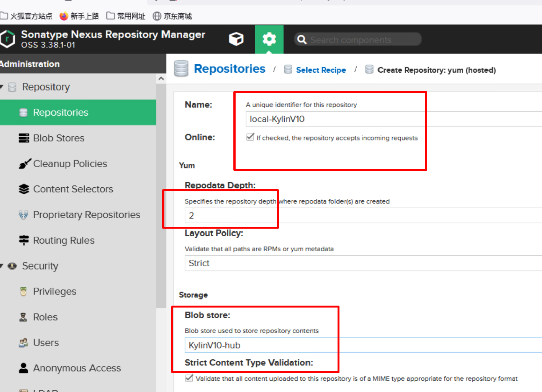Click the sidebar scroll up arrow
The height and width of the screenshot is (392, 542).
click(161, 79)
